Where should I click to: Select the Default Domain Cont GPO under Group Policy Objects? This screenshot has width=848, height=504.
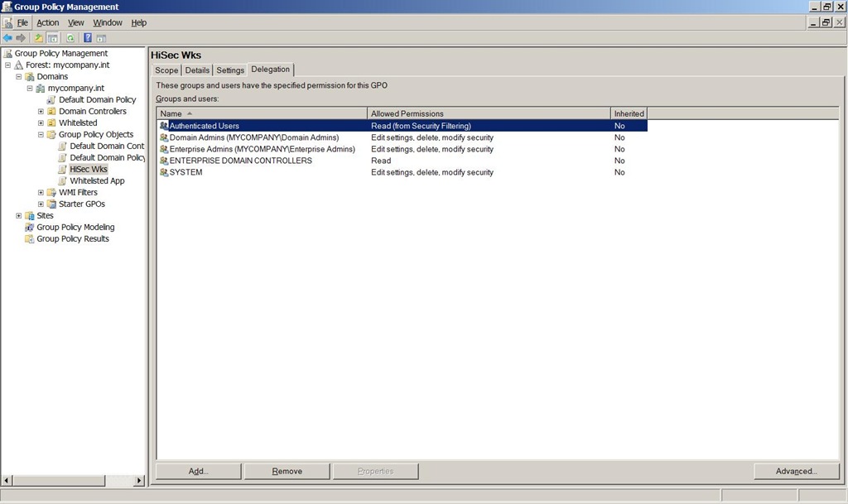[107, 146]
